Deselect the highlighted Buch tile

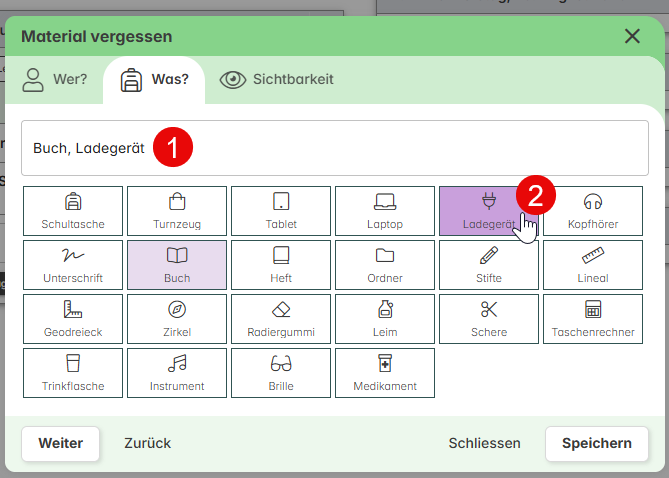click(x=177, y=265)
